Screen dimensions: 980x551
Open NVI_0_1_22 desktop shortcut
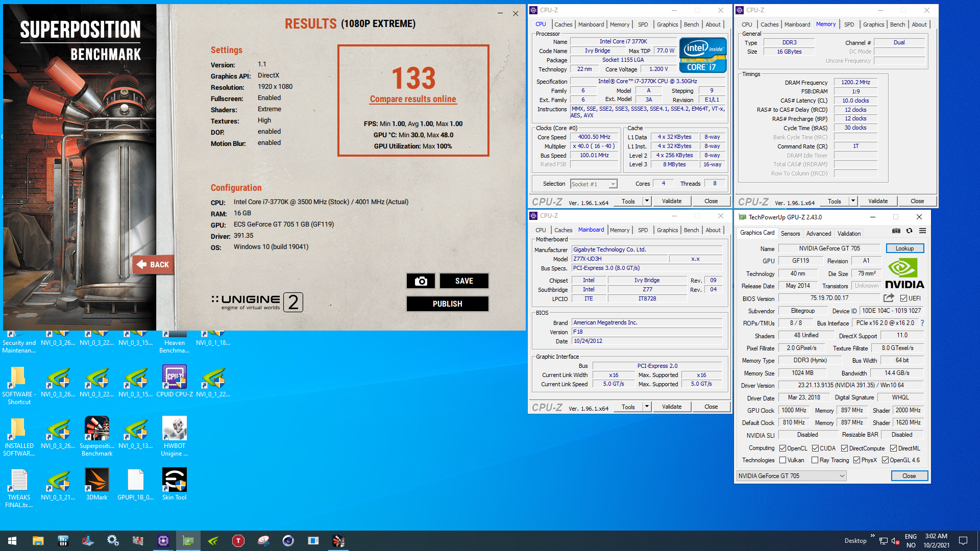click(213, 382)
